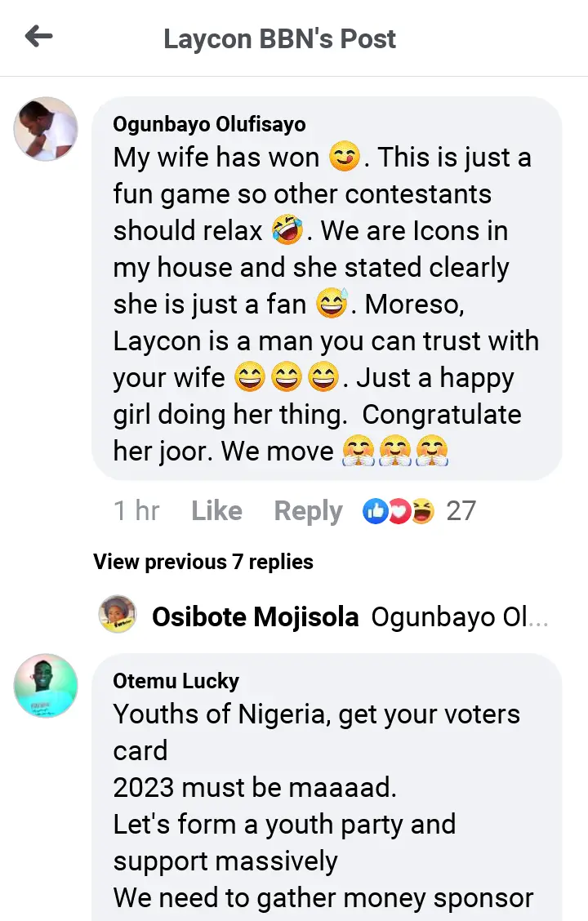This screenshot has height=921, width=588.
Task: Reply to Ogunbayo Olufisayo's comment
Action: pos(308,511)
